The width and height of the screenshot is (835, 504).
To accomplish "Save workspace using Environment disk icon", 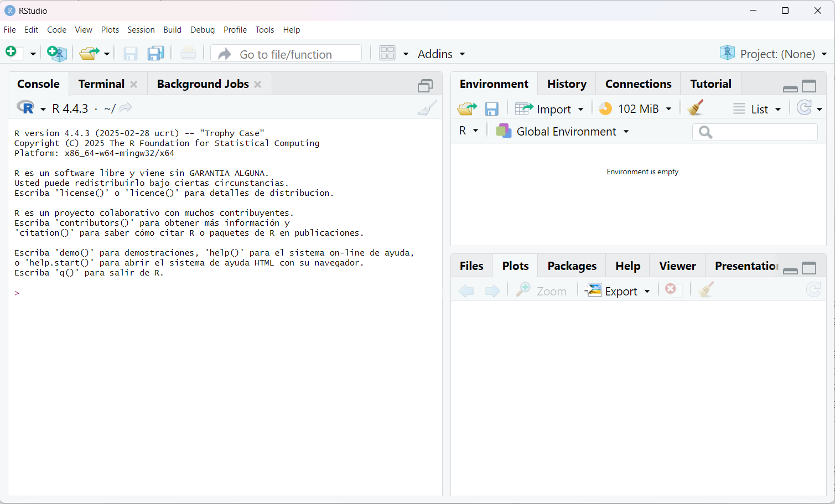I will (x=491, y=109).
